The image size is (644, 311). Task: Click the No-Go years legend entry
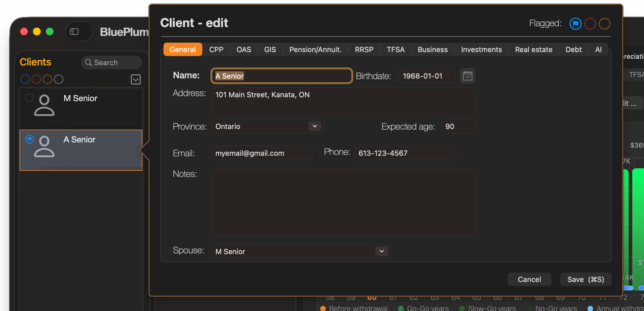tap(552, 308)
